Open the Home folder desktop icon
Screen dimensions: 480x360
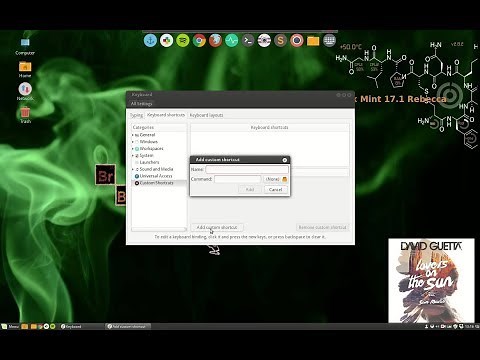(x=25, y=69)
